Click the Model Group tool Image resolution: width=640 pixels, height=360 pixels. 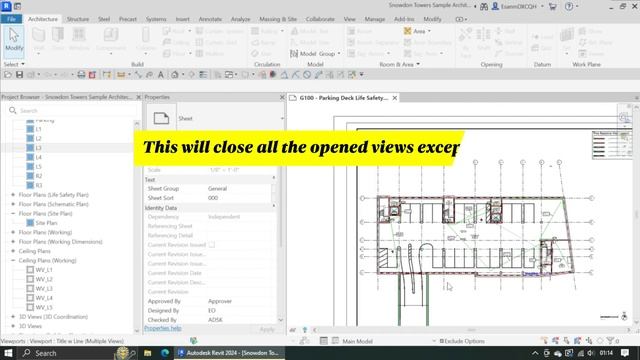(x=315, y=53)
